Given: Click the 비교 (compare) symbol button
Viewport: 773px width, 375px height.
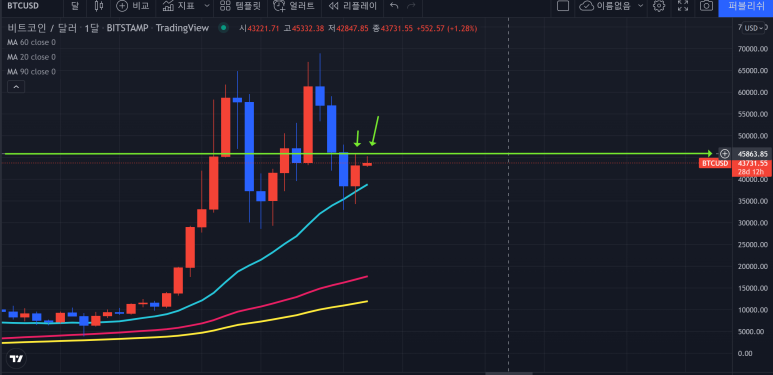Looking at the screenshot, I should (x=133, y=6).
